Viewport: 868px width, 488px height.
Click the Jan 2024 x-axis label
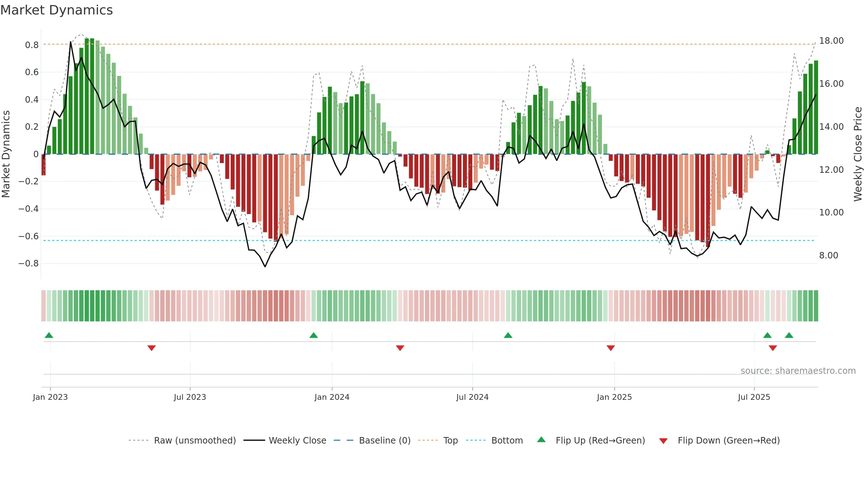click(332, 397)
